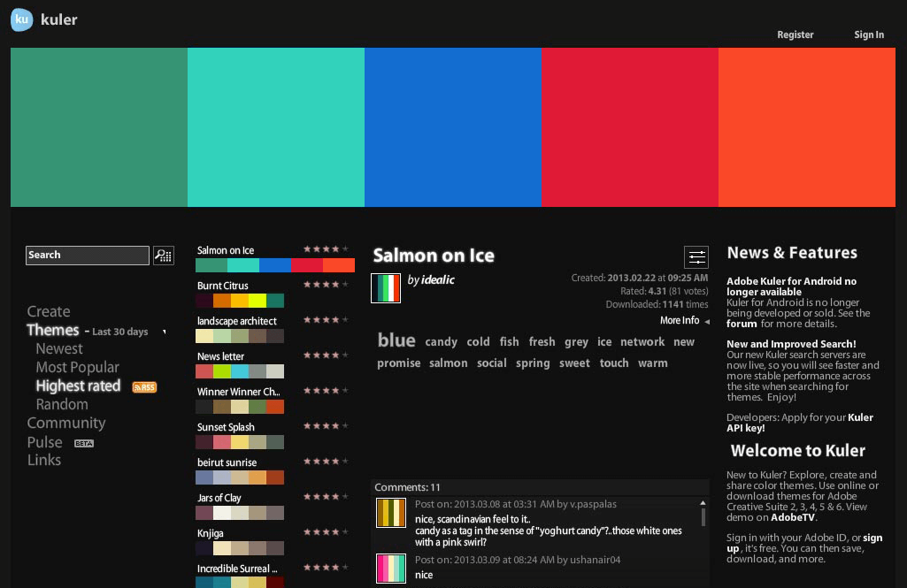
Task: Click ushanair04 comment theme thumbnail
Action: point(391,569)
